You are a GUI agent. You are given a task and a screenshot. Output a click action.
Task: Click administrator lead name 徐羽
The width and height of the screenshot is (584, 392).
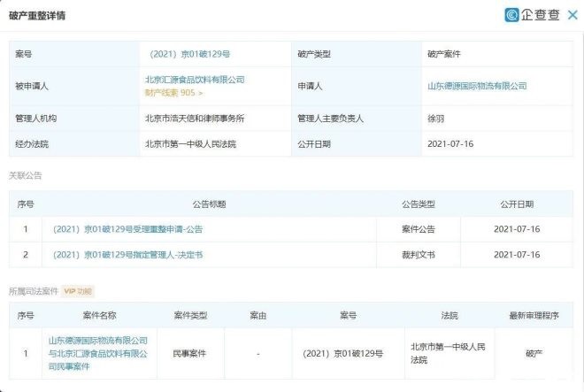[x=436, y=118]
